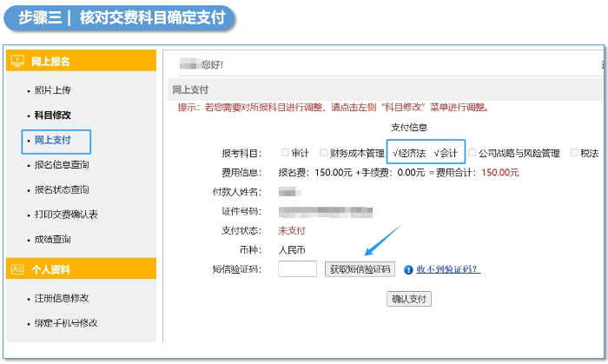Click the ID card icon beside 个人资料

(17, 269)
